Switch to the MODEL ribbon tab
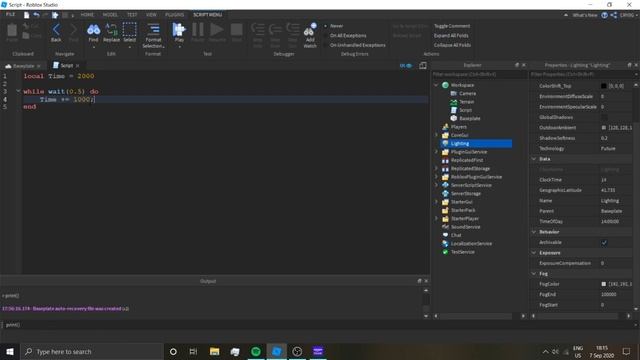This screenshot has width=640, height=360. tap(110, 15)
